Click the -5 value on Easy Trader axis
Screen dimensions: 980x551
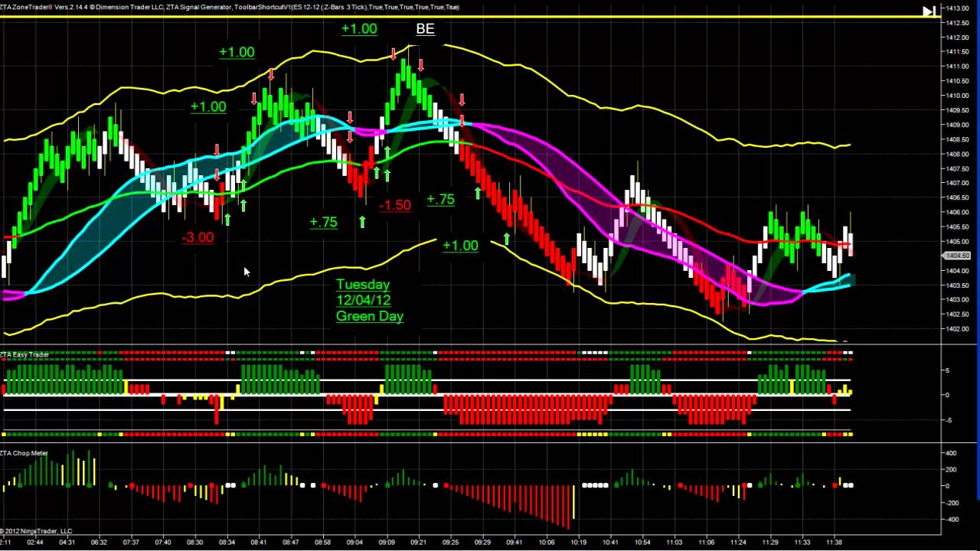point(948,420)
